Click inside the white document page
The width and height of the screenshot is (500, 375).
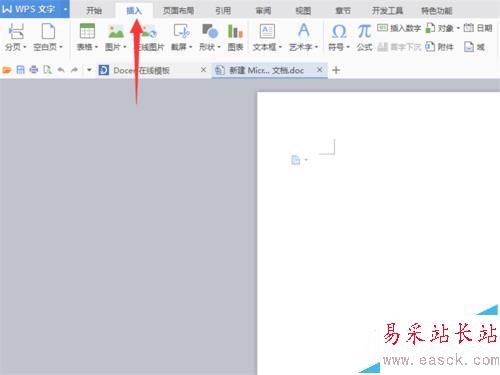pos(378,233)
